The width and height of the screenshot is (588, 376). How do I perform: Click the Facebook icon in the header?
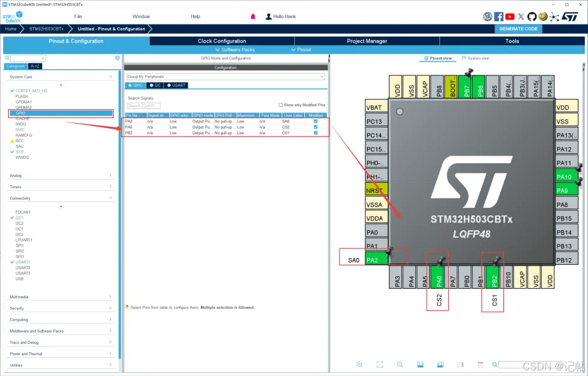coord(499,16)
